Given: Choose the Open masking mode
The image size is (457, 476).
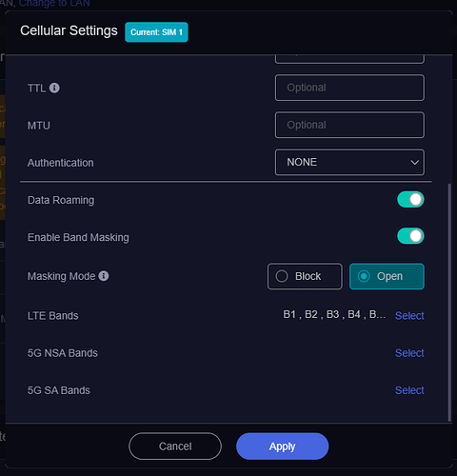Looking at the screenshot, I should (387, 276).
